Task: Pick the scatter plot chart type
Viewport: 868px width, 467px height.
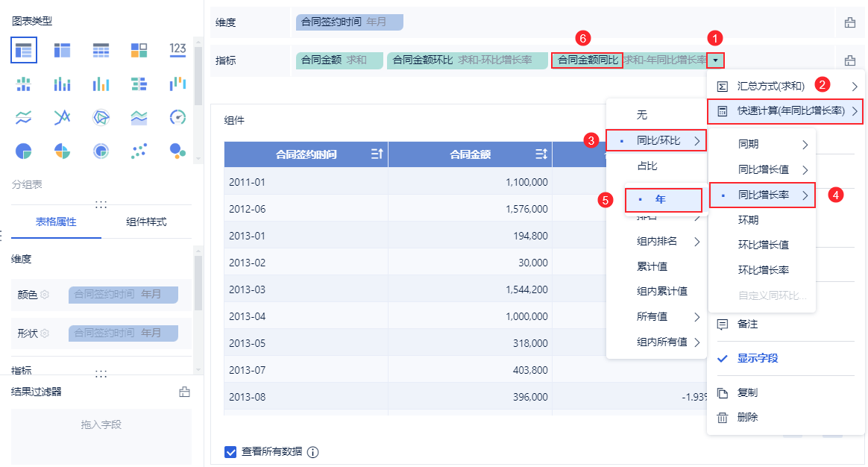Action: coord(139,151)
